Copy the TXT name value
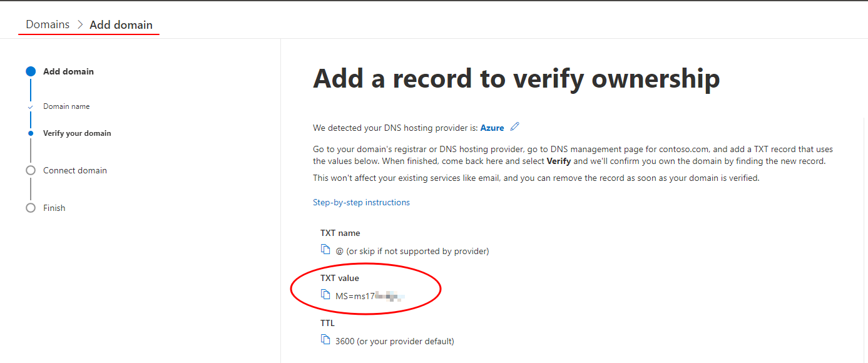Image resolution: width=868 pixels, height=363 pixels. pos(325,248)
